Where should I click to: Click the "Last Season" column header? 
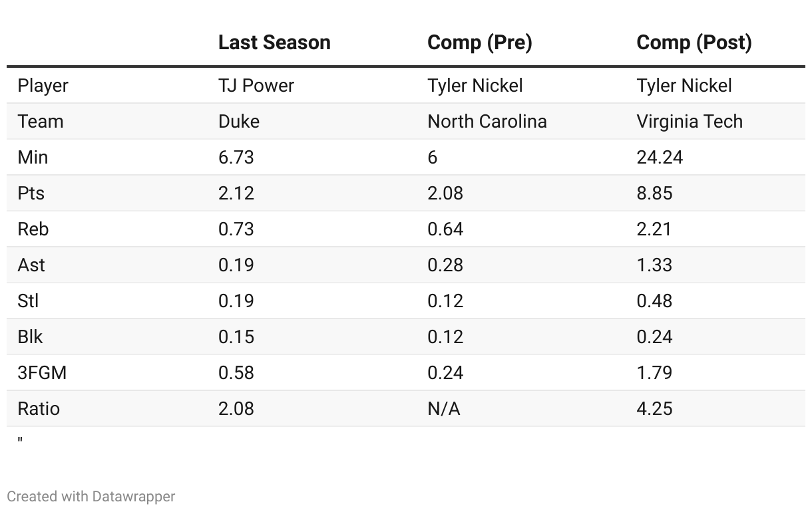[274, 43]
